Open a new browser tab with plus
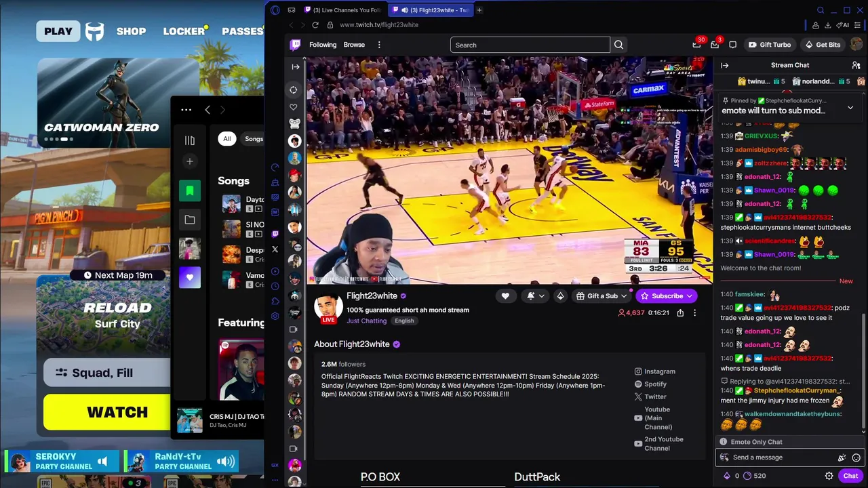 (x=479, y=10)
